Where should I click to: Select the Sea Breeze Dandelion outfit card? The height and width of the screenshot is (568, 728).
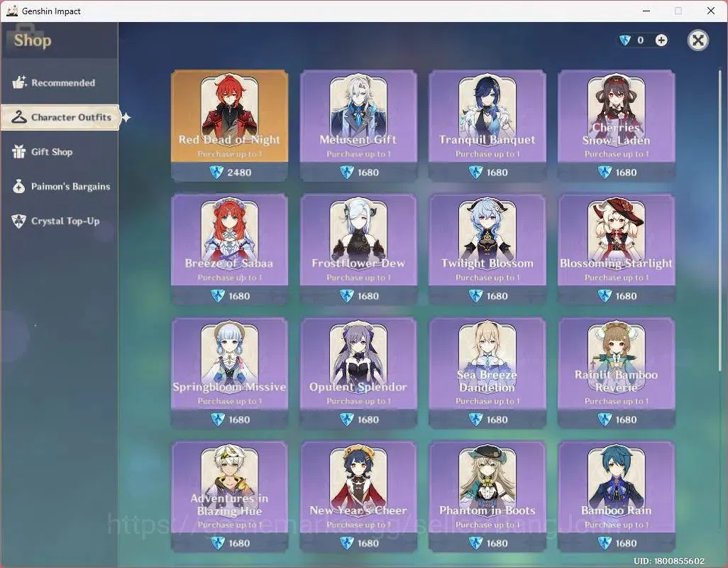pyautogui.click(x=487, y=373)
